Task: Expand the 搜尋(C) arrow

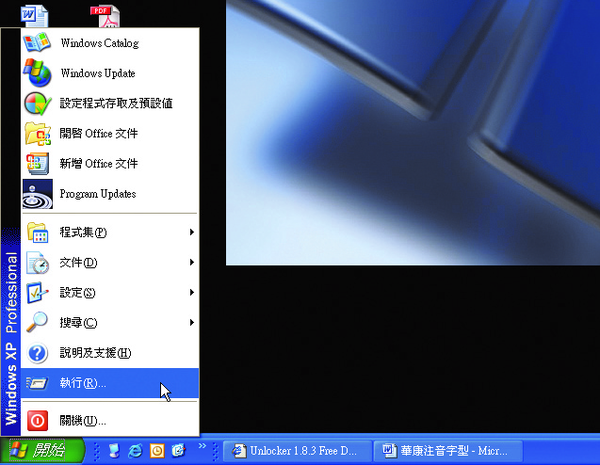Action: pos(192,323)
